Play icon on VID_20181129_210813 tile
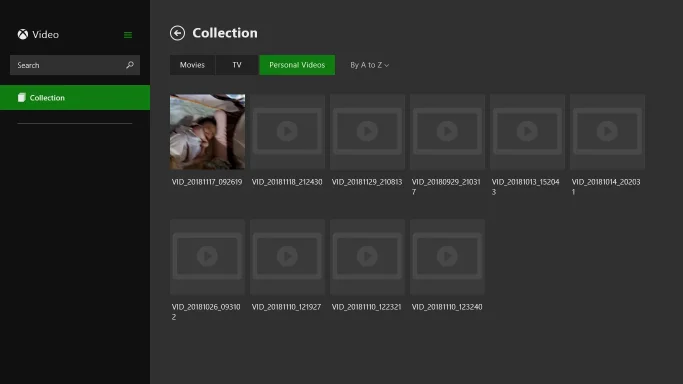683x384 pixels. coord(367,131)
